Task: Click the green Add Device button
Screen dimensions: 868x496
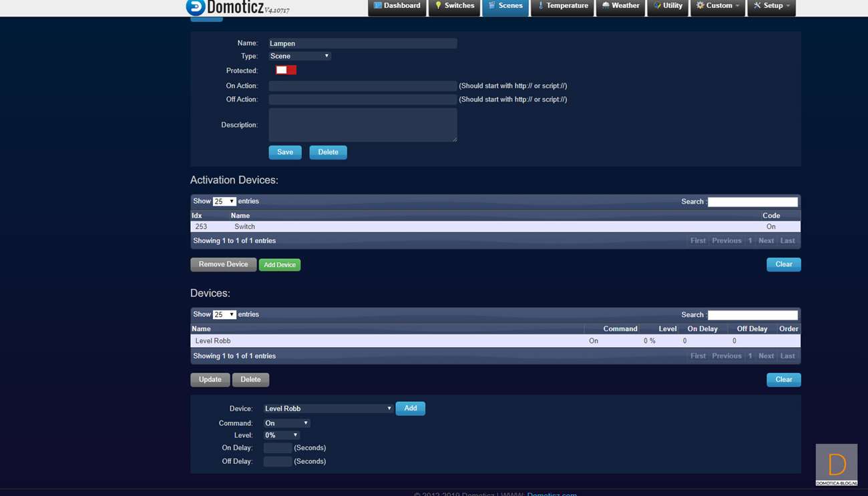Action: point(280,265)
